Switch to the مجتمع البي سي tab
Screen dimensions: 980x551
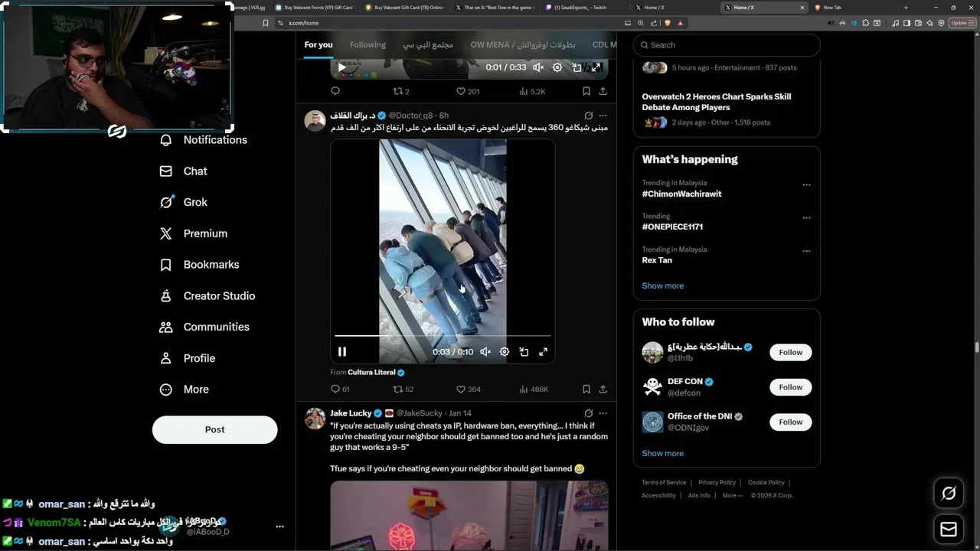(428, 44)
